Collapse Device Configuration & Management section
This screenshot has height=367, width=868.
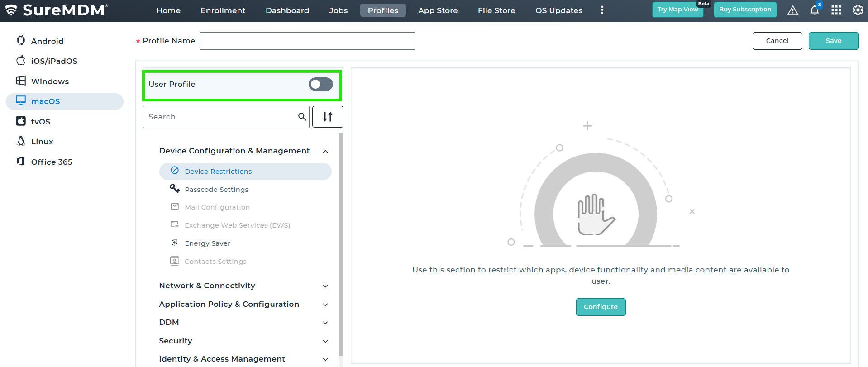[325, 151]
